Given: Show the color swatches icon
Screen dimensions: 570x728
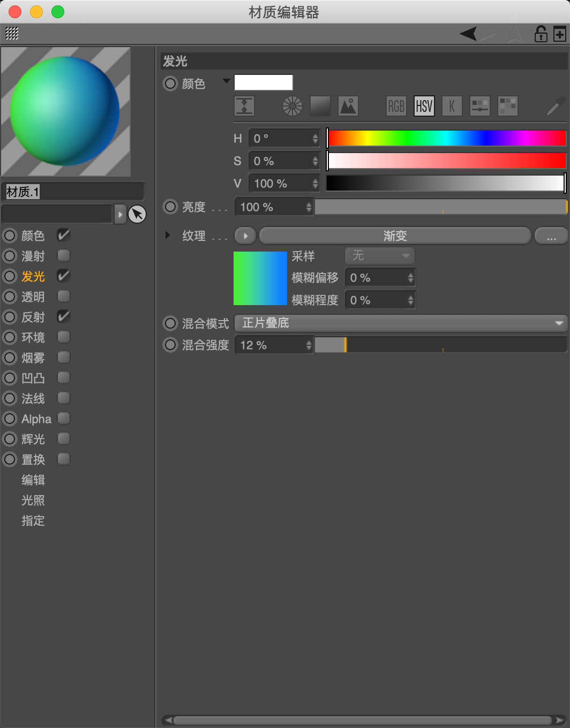Looking at the screenshot, I should (508, 106).
